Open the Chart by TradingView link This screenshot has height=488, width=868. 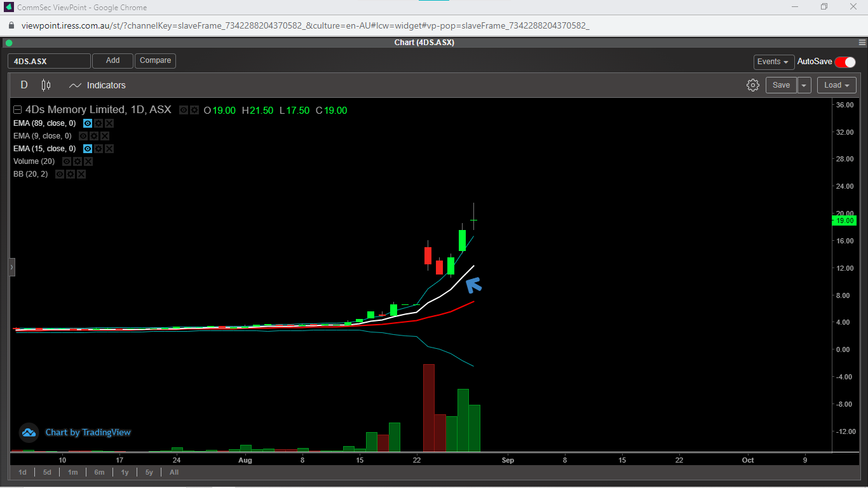tap(88, 433)
